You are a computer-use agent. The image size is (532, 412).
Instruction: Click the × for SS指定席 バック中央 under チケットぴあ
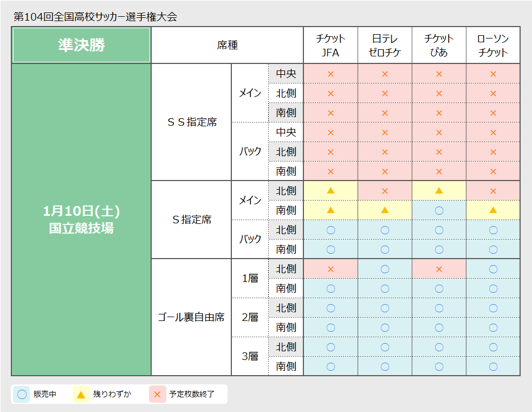(439, 133)
